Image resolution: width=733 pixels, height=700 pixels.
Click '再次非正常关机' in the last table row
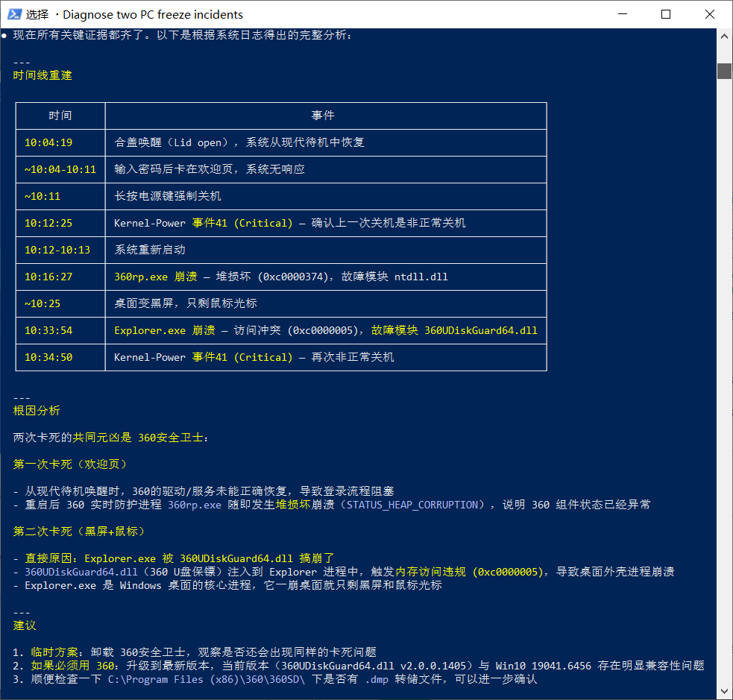coord(353,358)
